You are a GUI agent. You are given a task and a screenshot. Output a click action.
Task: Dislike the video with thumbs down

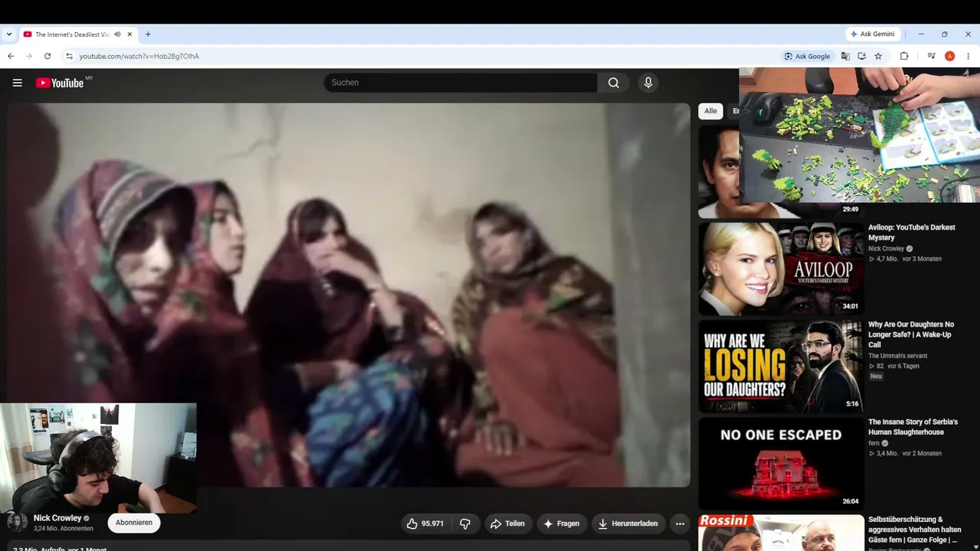tap(465, 523)
